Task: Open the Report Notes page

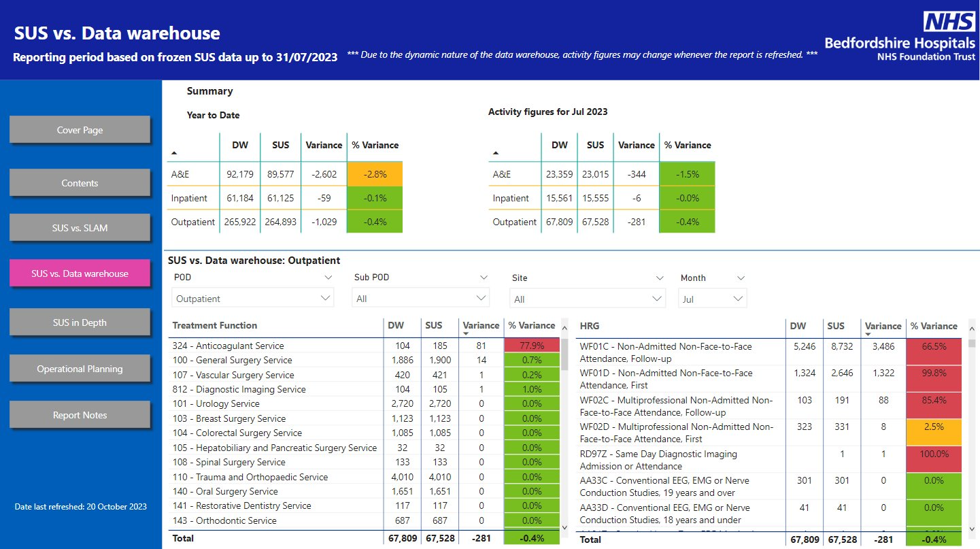Action: click(80, 415)
